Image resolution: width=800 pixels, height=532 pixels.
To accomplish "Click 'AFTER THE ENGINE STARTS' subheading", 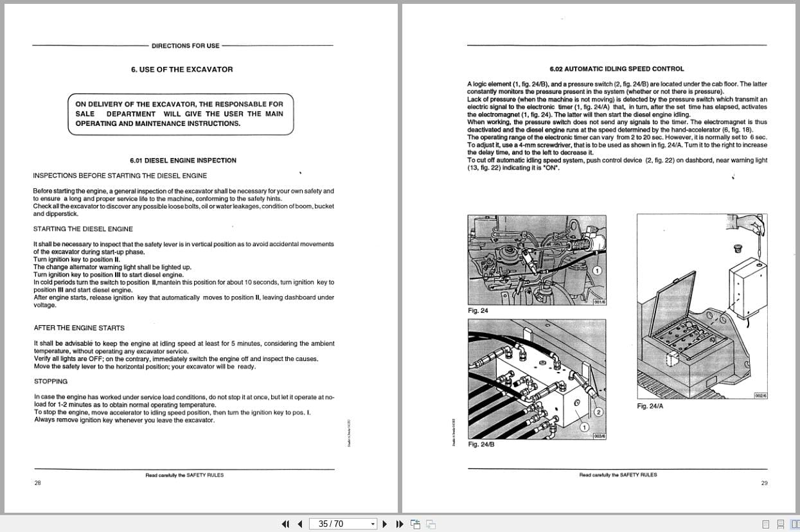I will (79, 328).
